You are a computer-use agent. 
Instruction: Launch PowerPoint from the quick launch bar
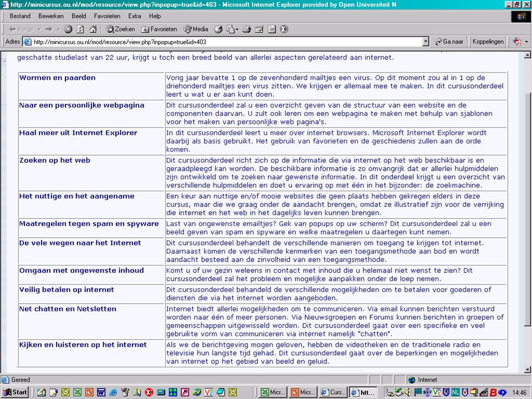coord(89,392)
